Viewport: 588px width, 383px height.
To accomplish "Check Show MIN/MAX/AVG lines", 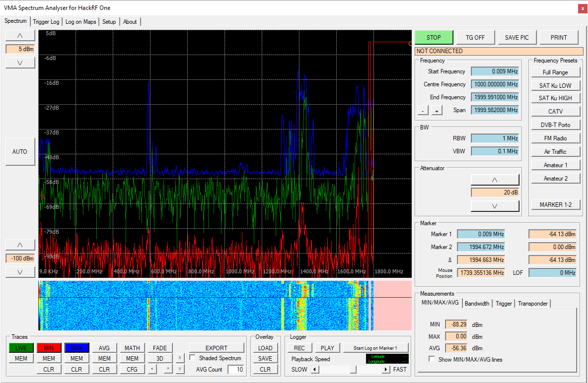I will pos(432,359).
